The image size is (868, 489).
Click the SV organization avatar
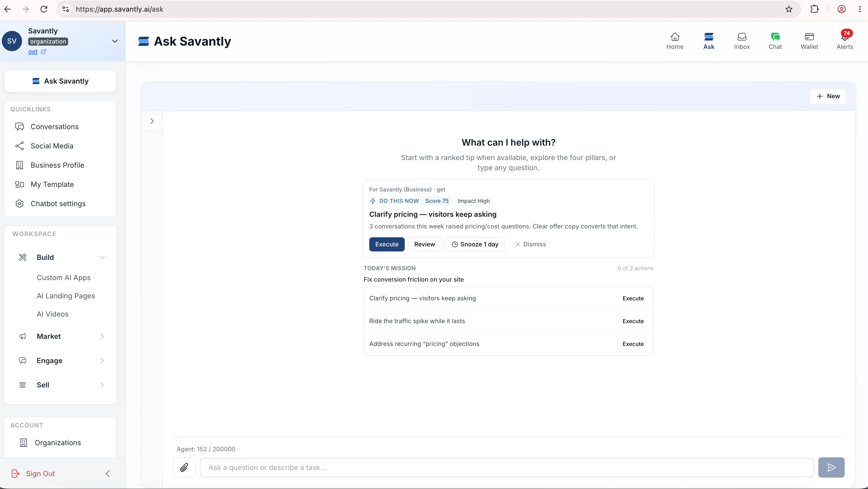[x=12, y=41]
